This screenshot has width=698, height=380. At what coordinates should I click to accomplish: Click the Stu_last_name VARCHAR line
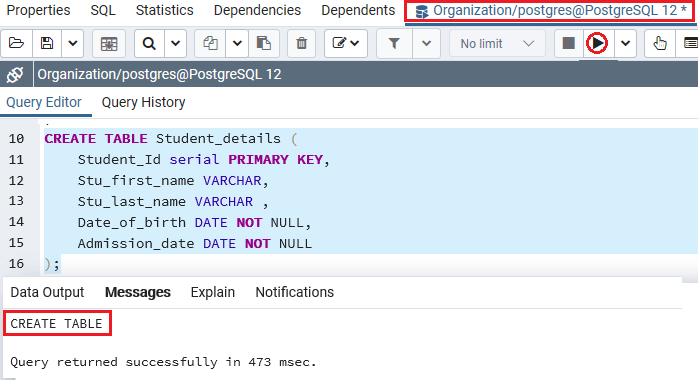pos(173,202)
